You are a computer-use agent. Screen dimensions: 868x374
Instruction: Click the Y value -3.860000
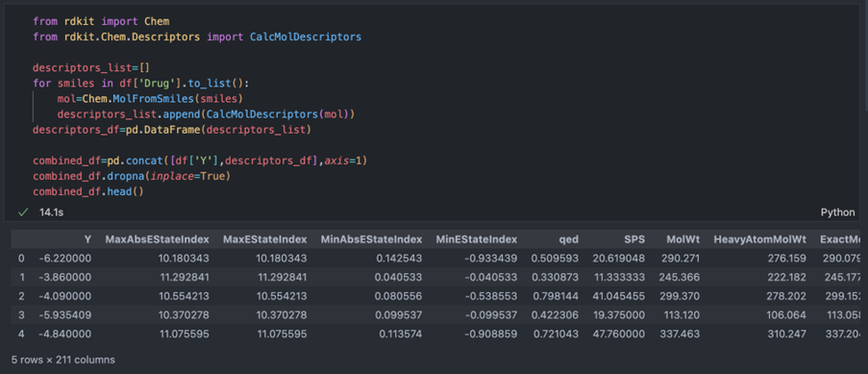point(65,277)
